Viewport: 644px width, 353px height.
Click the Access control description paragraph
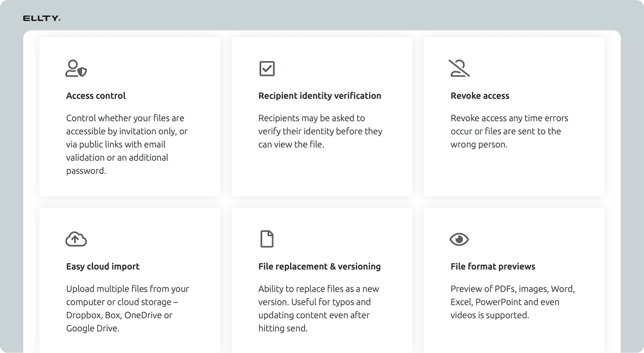[126, 144]
